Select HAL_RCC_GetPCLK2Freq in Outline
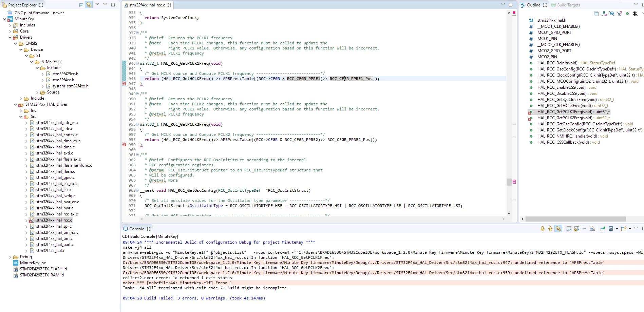Viewport: 644px width, 312px height. 573,118
